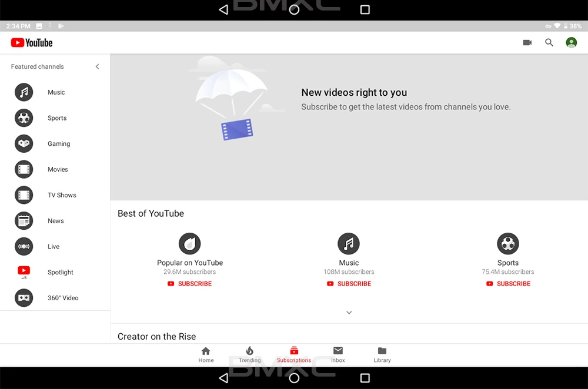Open the Popular on YouTube title
This screenshot has width=588, height=389.
(x=190, y=263)
